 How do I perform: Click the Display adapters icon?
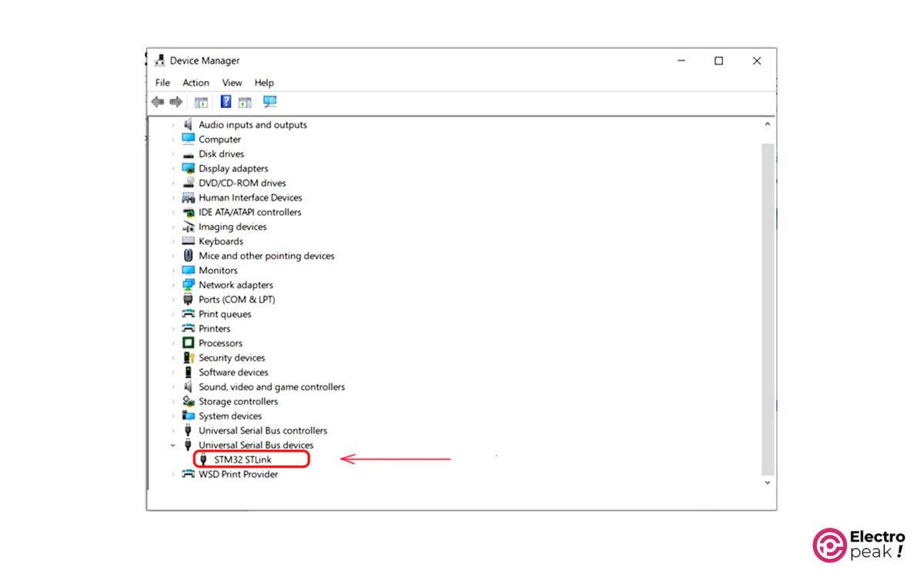(x=188, y=169)
